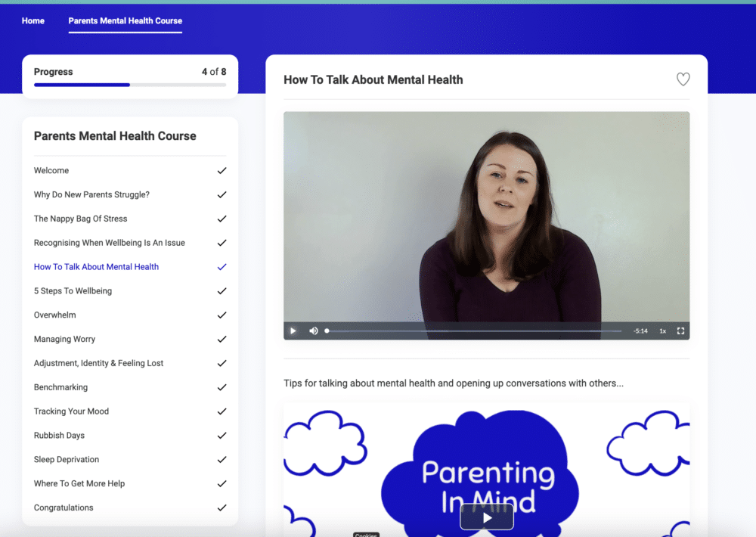Open Recognising When Wellbeing Is An Issue
Viewport: 756px width, 537px height.
[x=110, y=243]
